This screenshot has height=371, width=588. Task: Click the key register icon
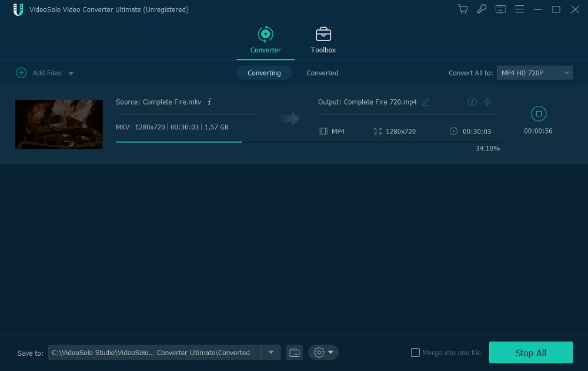482,9
